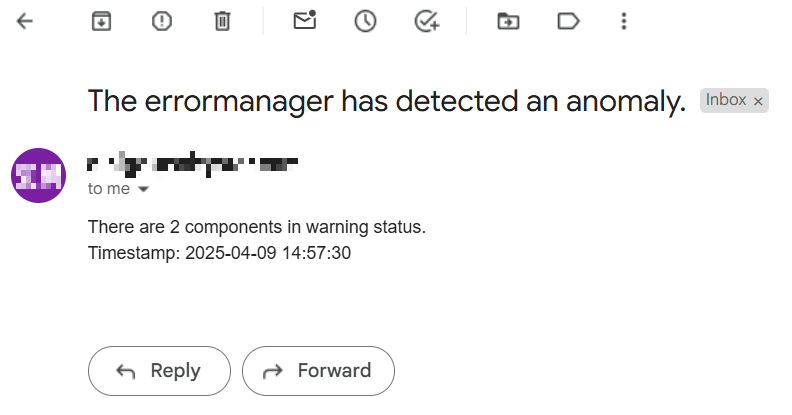
Task: Click the Reply button
Action: coord(159,371)
